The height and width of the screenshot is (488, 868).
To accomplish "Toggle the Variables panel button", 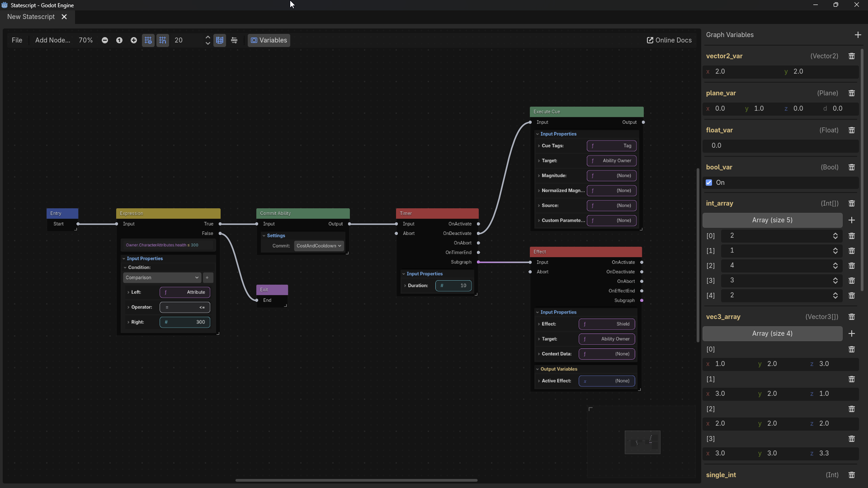I will pyautogui.click(x=269, y=40).
